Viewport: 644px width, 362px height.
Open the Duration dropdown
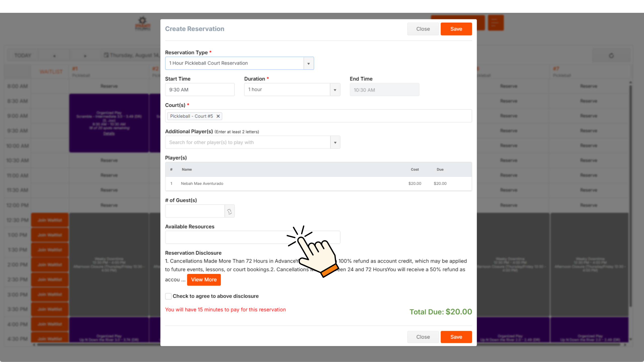point(335,89)
